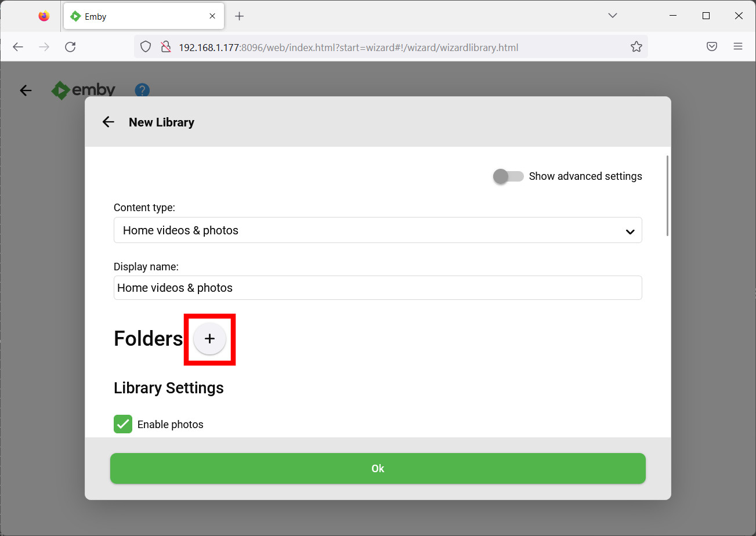The width and height of the screenshot is (756, 536).
Task: Save page to Pocket
Action: click(712, 47)
